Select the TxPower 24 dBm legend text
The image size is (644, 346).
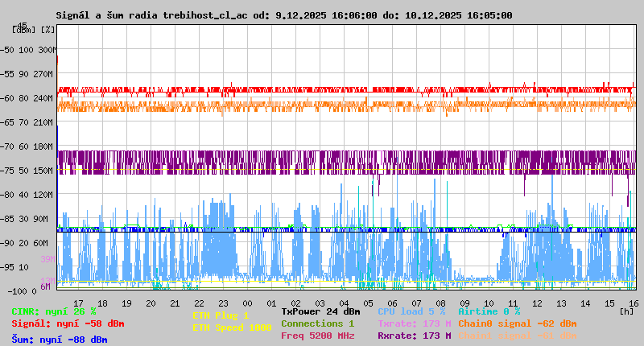(320, 311)
